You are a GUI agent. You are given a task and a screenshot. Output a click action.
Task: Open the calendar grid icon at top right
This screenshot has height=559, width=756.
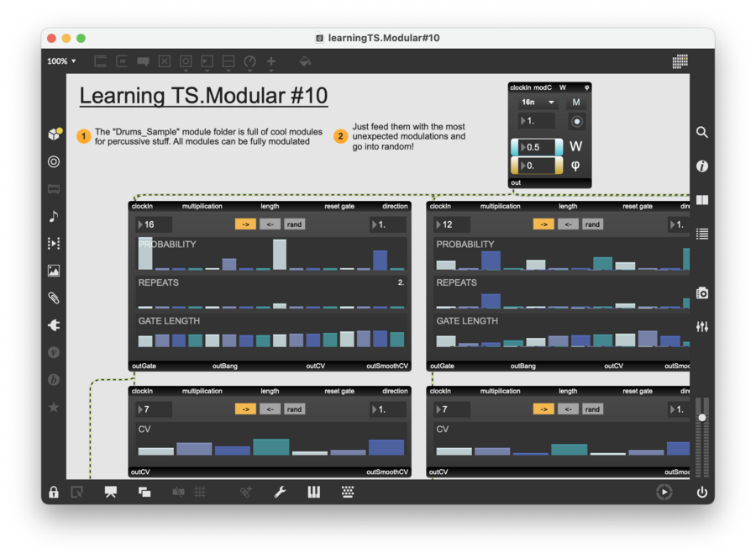(x=680, y=61)
